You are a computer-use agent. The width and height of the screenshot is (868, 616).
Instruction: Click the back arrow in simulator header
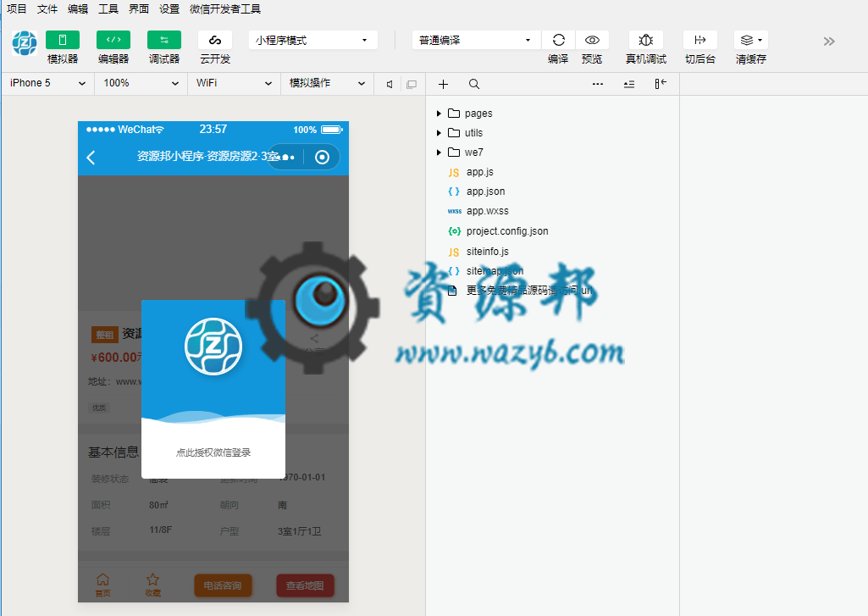(x=91, y=157)
